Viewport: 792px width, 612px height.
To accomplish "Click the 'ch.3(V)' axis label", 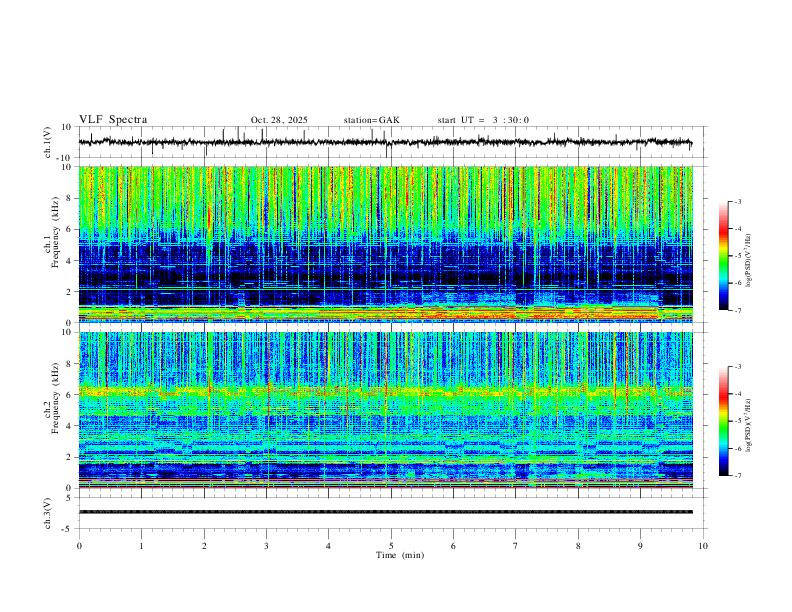I will [48, 514].
